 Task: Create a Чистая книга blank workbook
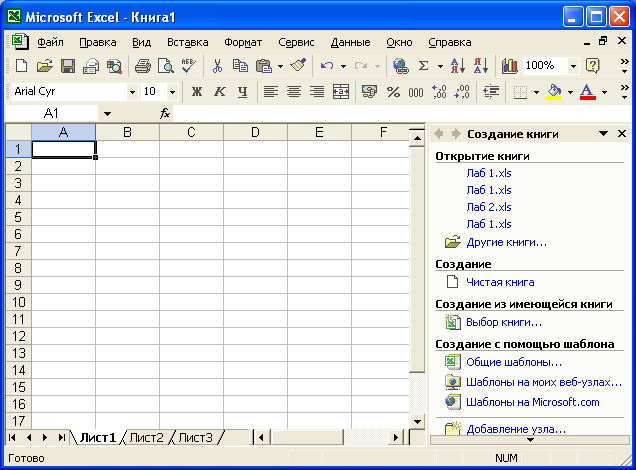pyautogui.click(x=500, y=282)
